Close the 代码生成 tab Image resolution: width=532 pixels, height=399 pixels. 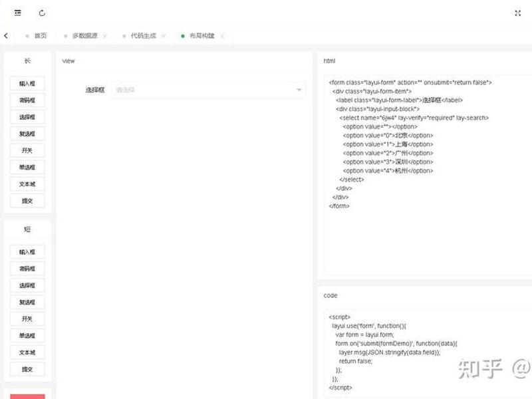tap(164, 36)
